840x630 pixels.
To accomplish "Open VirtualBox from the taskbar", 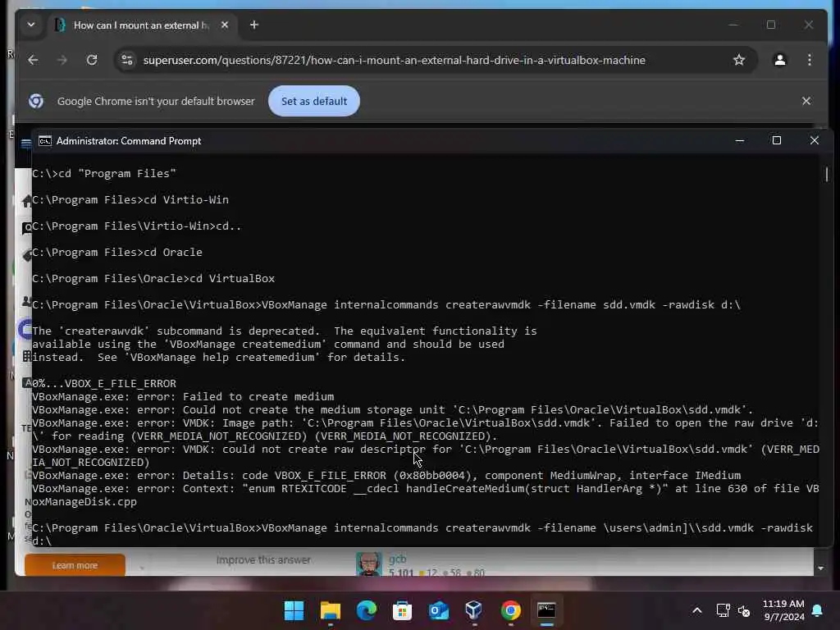I will click(x=474, y=610).
